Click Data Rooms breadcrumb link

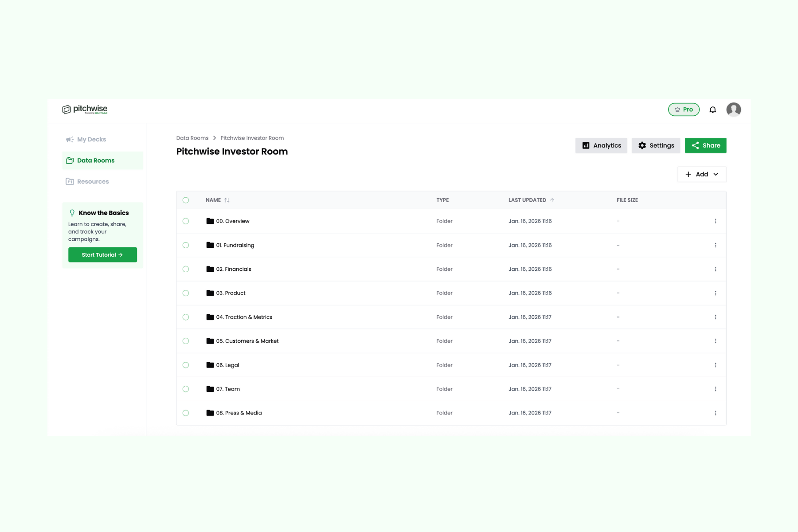click(192, 138)
